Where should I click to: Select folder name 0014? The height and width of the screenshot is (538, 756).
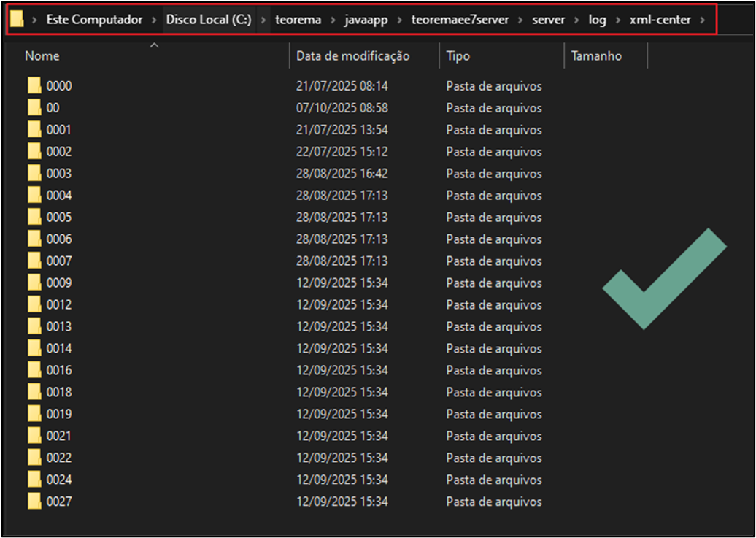click(59, 348)
